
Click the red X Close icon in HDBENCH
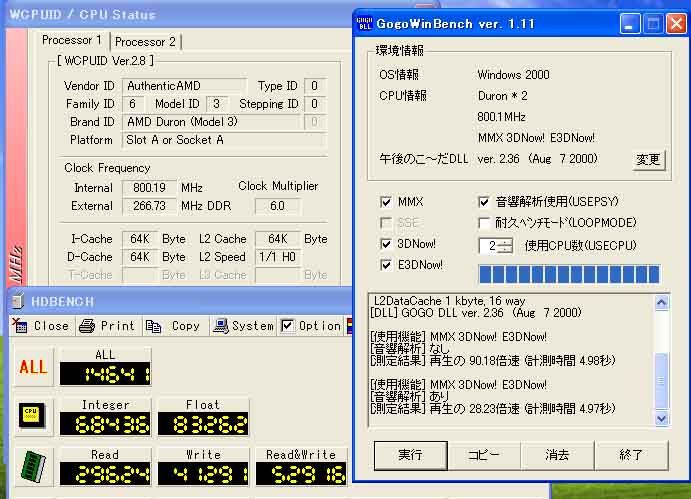point(19,325)
